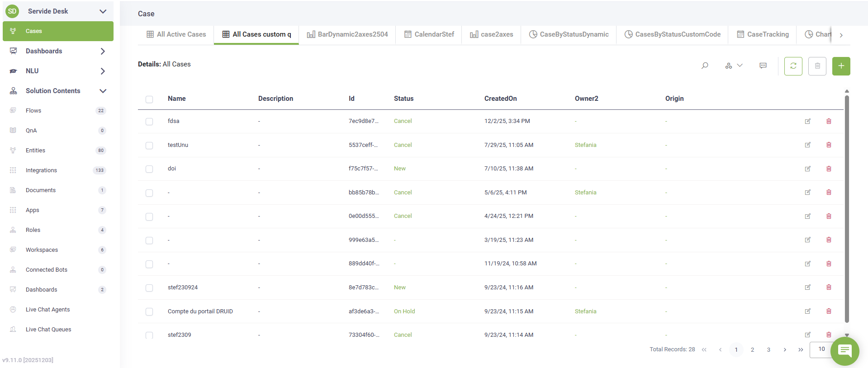Click the toolbar trash delete icon

[817, 66]
